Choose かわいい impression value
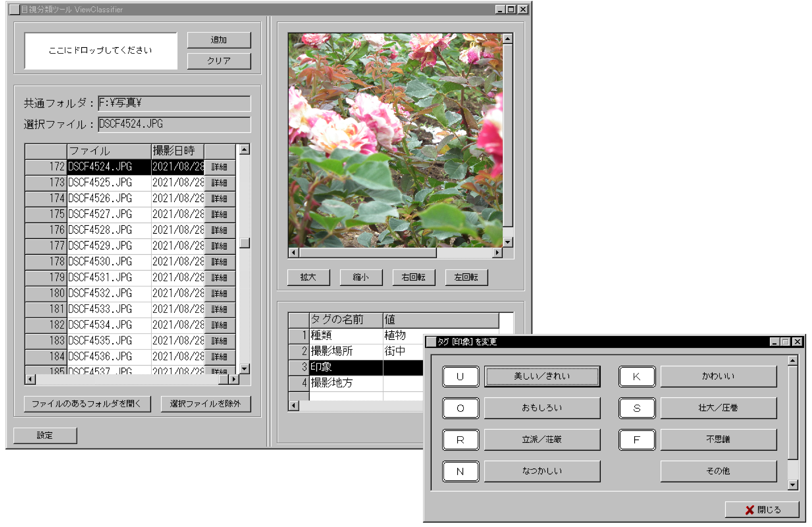The height and width of the screenshot is (527, 812). (x=719, y=377)
